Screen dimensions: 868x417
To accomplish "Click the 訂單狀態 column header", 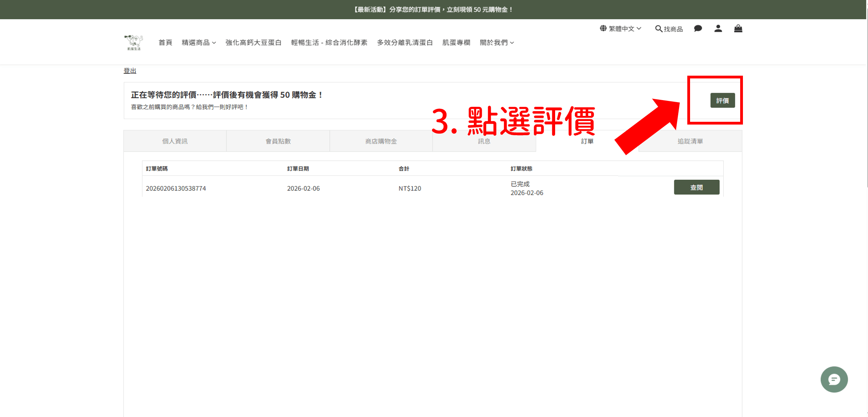I will point(521,169).
